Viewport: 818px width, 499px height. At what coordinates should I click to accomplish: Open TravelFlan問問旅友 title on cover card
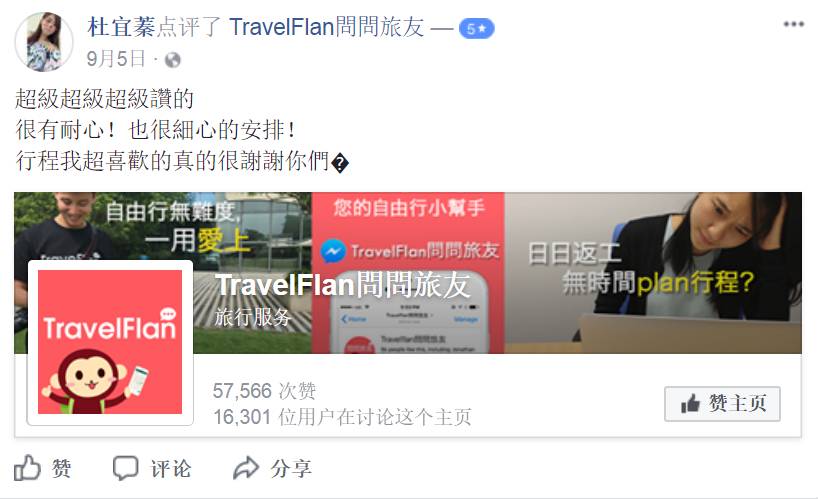(342, 286)
